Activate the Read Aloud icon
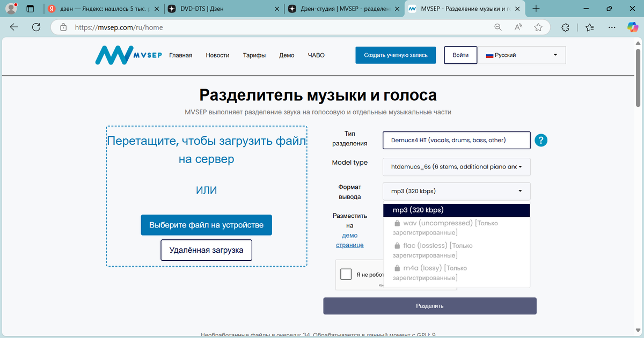Image resolution: width=644 pixels, height=338 pixels. pos(518,27)
